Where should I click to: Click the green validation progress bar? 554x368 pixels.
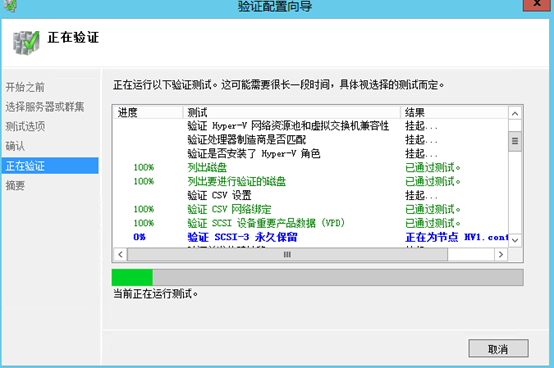(317, 277)
